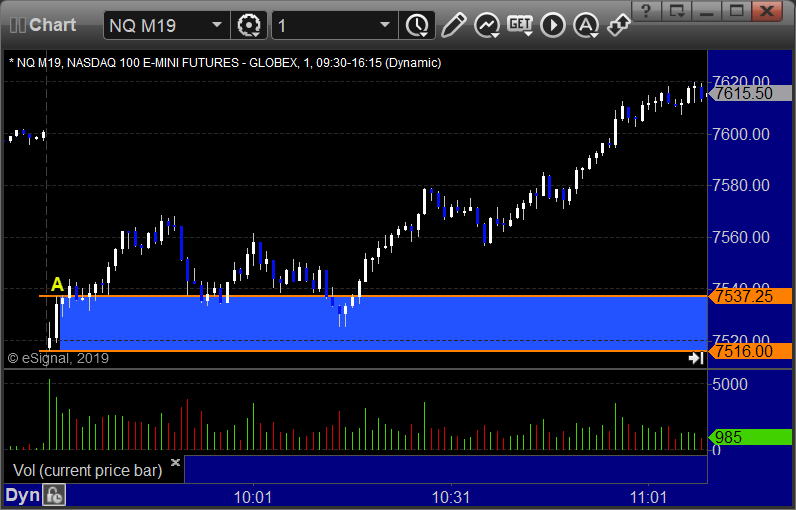This screenshot has height=510, width=796.
Task: Click the 7560.00 price axis label
Action: click(741, 237)
